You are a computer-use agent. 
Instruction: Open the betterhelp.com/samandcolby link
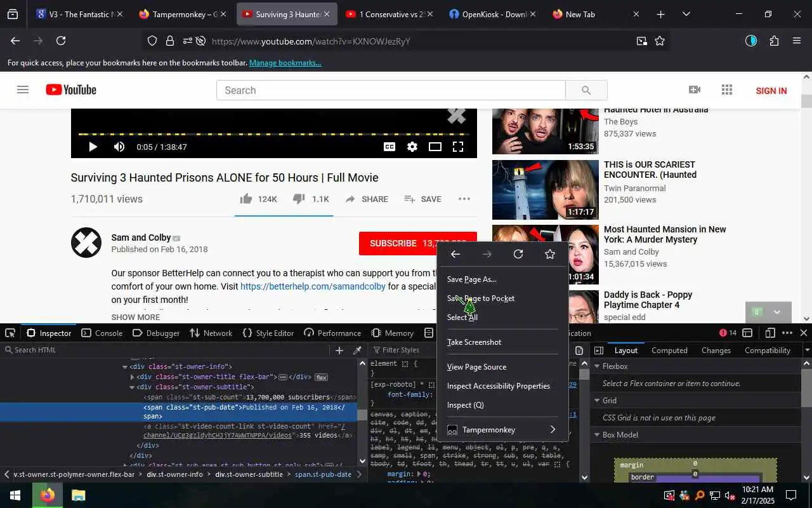[313, 286]
